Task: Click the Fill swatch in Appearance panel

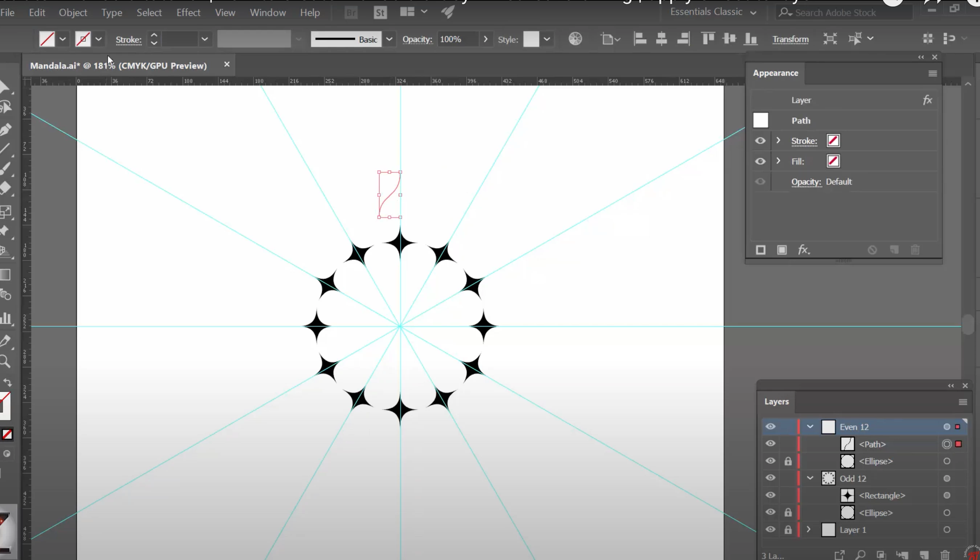Action: click(x=833, y=161)
